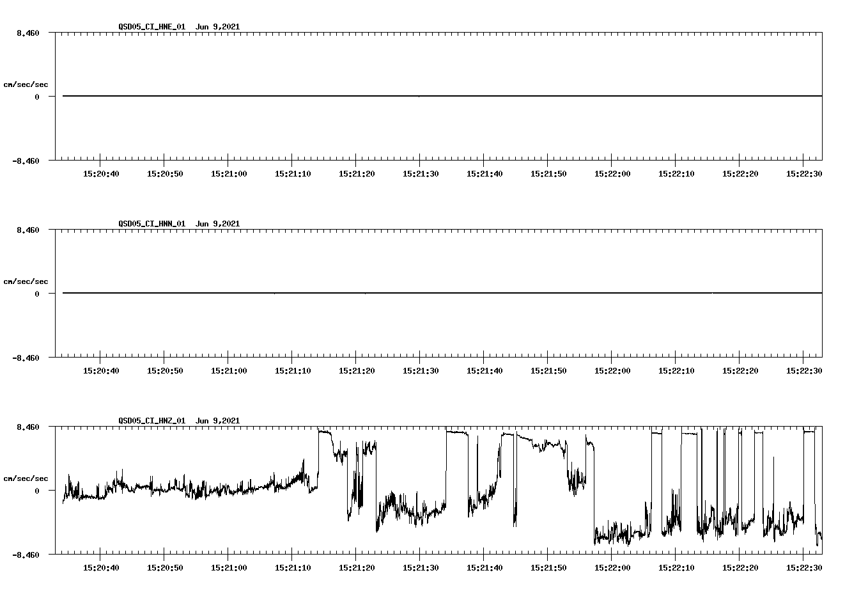This screenshot has width=868, height=591.
Task: Click 15:21:00 time label under HNE chart
Action: pos(229,173)
